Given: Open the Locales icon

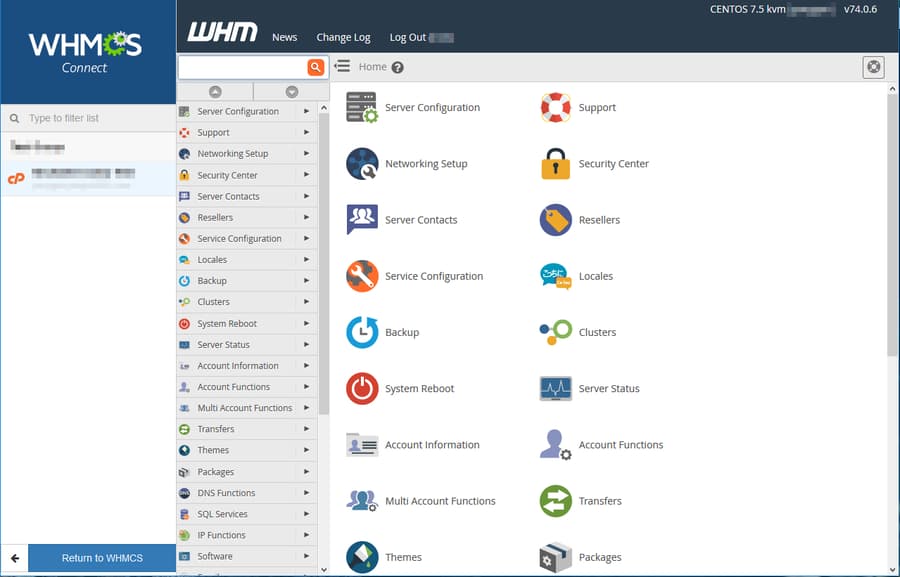Looking at the screenshot, I should (556, 274).
